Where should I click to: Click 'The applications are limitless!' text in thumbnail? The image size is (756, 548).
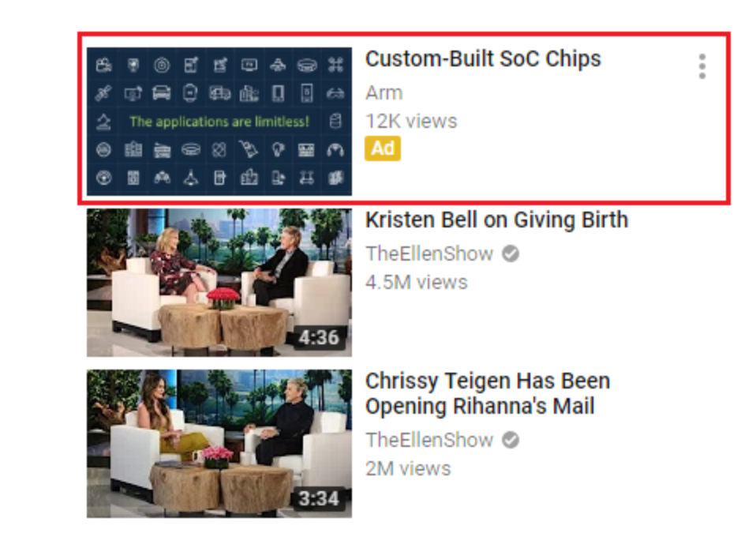coord(219,122)
